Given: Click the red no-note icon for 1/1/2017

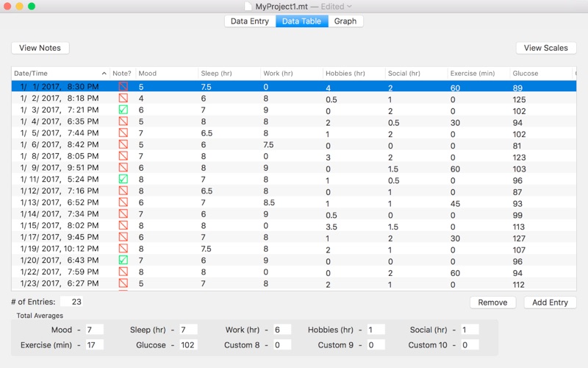Looking at the screenshot, I should 123,87.
